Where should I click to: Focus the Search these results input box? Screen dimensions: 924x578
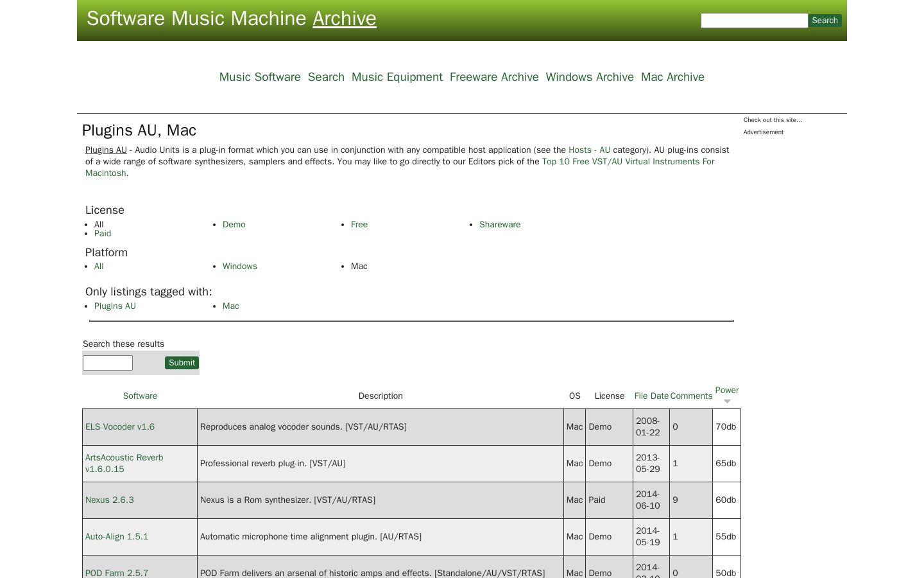108,363
